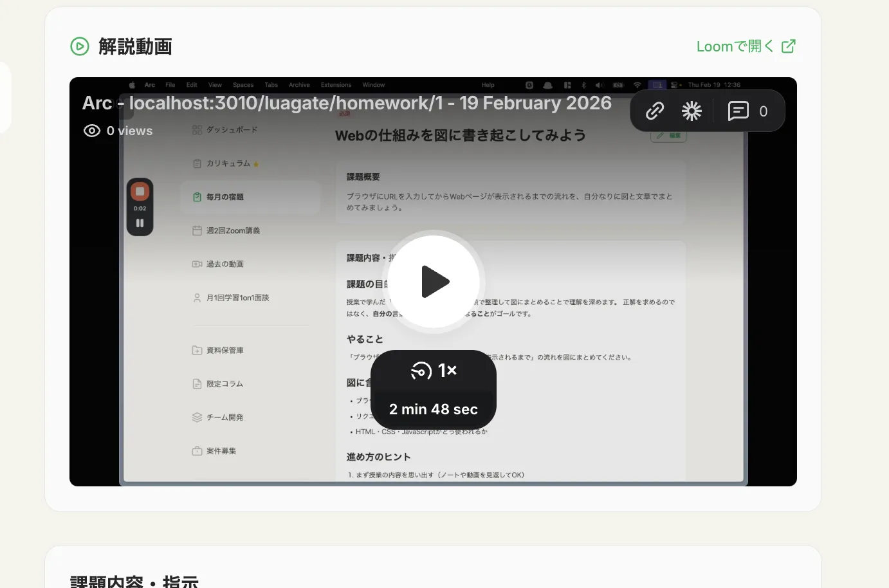Click the eye views icon
Viewport: 889px width, 588px height.
[92, 131]
